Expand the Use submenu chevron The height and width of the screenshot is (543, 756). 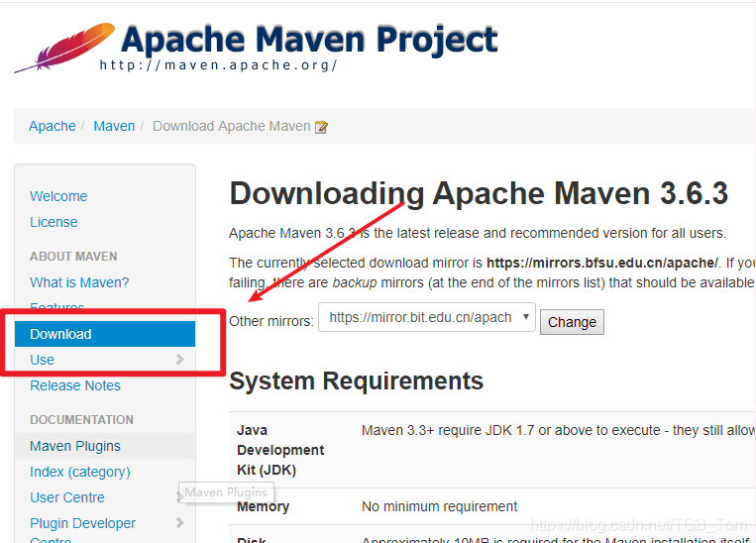pyautogui.click(x=180, y=359)
